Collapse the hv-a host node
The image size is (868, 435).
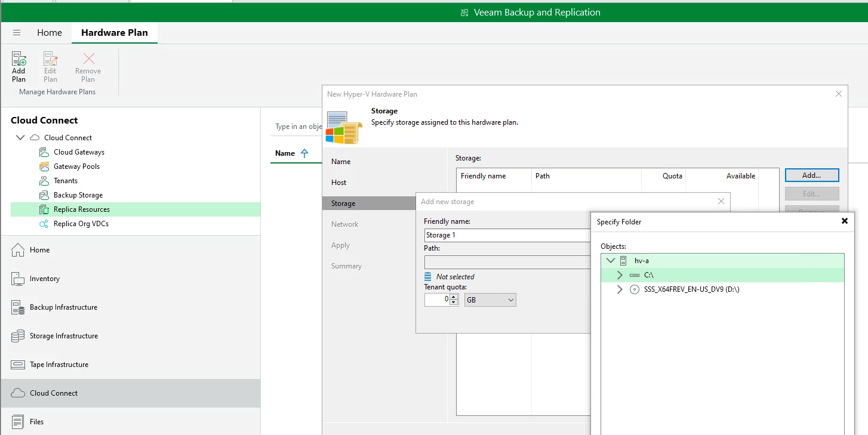610,261
